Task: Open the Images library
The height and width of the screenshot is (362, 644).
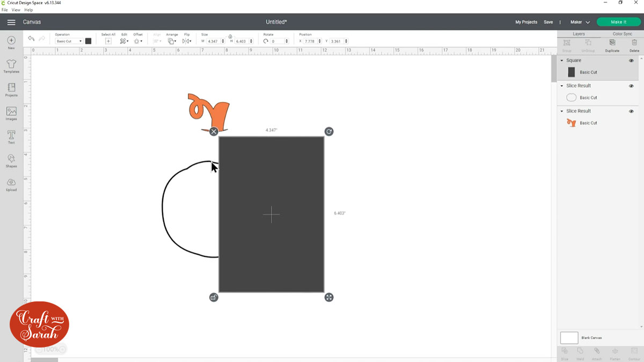Action: coord(11,113)
